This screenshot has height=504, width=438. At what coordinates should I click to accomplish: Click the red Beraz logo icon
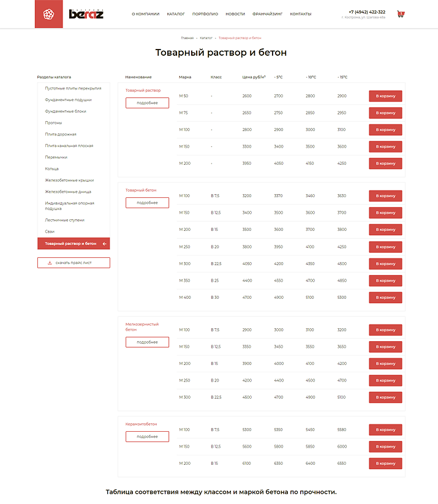click(49, 13)
